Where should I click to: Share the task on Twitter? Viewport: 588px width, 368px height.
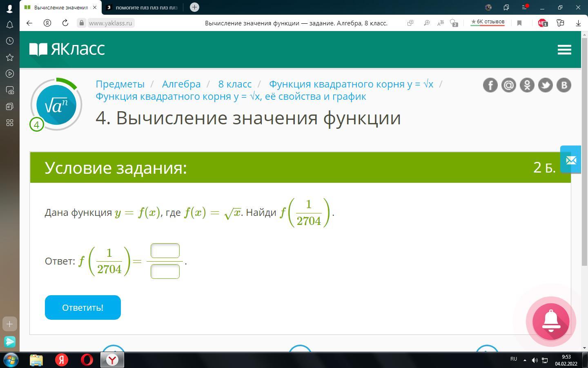click(545, 85)
